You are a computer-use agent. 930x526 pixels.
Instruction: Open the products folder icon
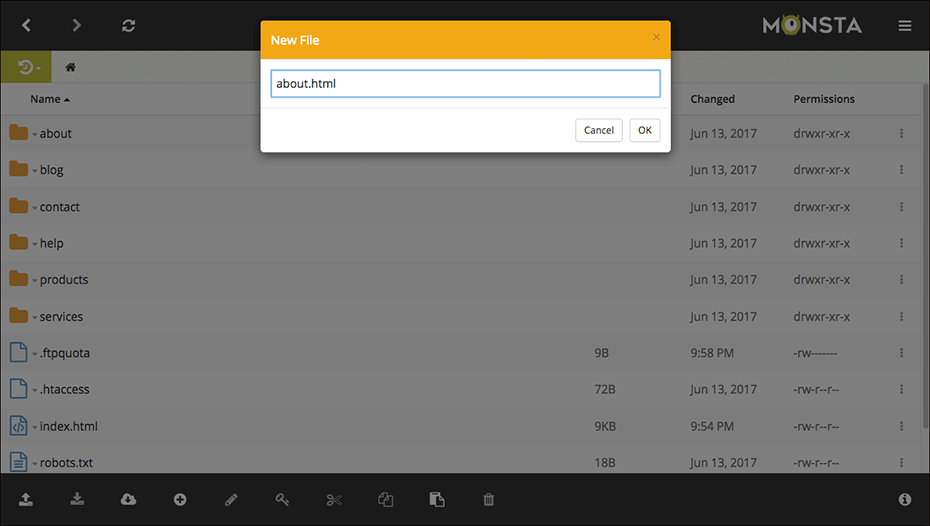(x=18, y=279)
